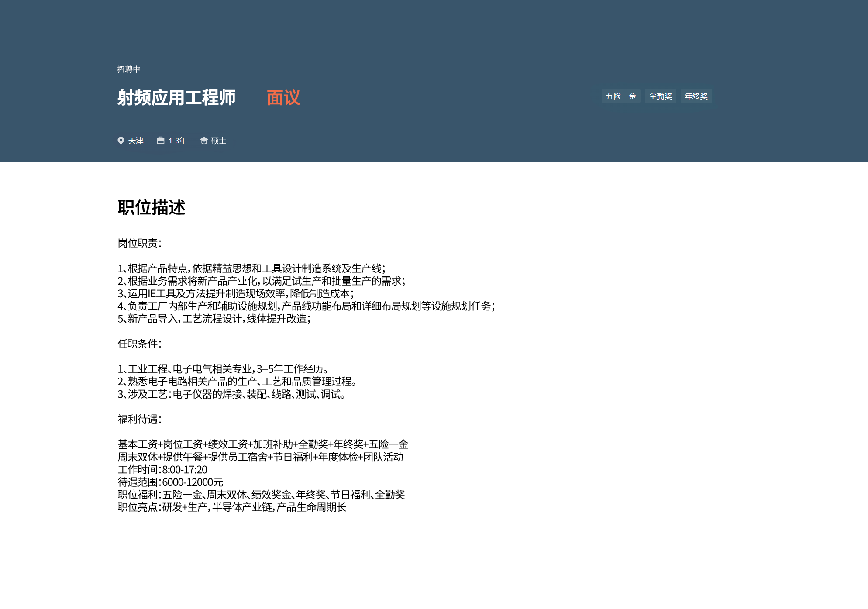Click the 福利待遇 subheading

click(x=140, y=420)
